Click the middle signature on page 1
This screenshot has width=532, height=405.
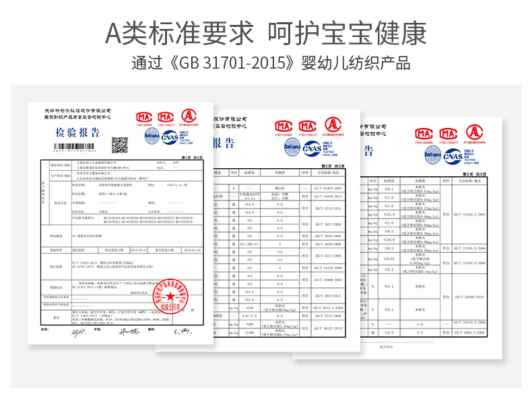129,332
